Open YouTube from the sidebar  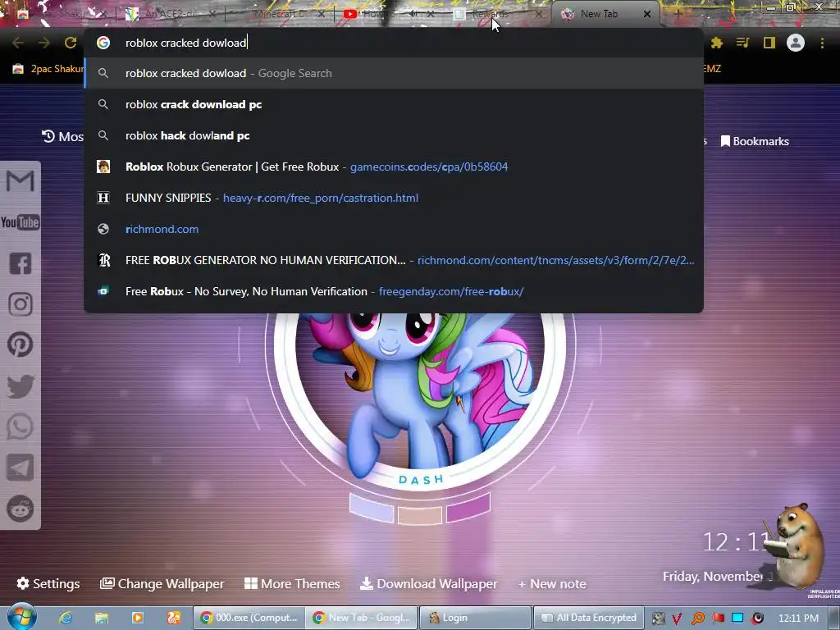click(x=21, y=222)
